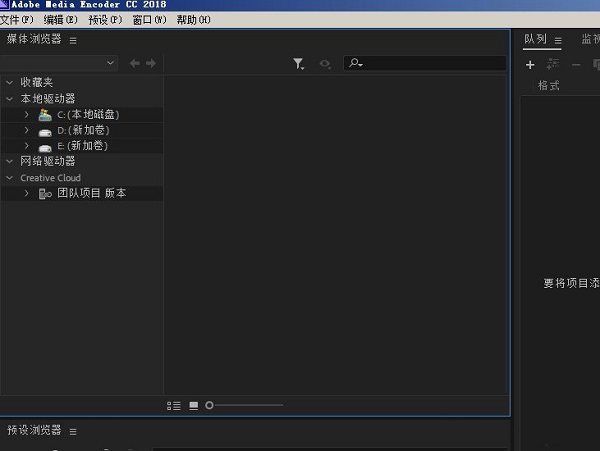Click the thumbnail zoom slider handle
Image resolution: width=600 pixels, height=451 pixels.
click(x=209, y=405)
